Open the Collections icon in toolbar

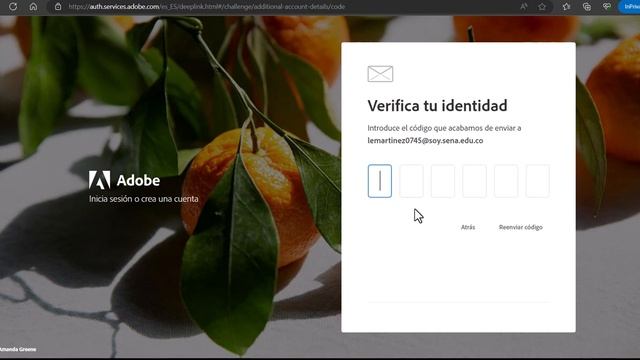[587, 7]
